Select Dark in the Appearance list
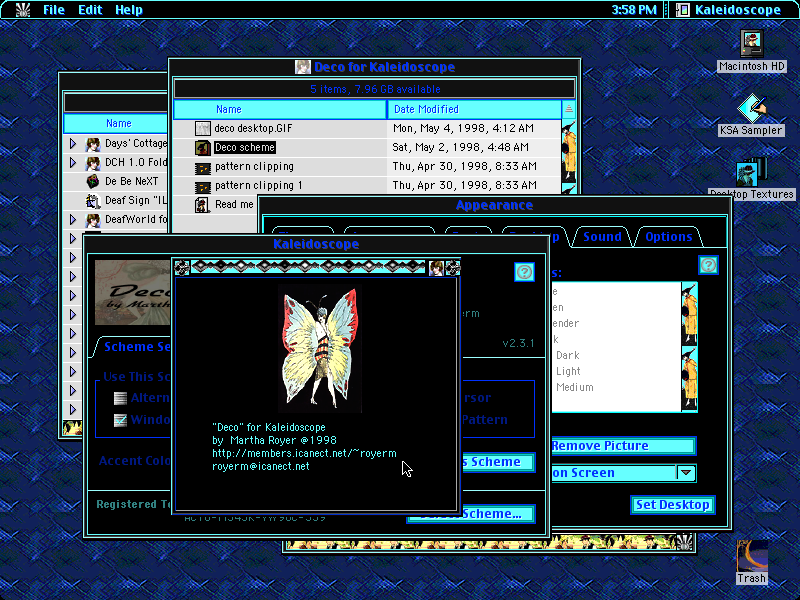 (x=567, y=355)
